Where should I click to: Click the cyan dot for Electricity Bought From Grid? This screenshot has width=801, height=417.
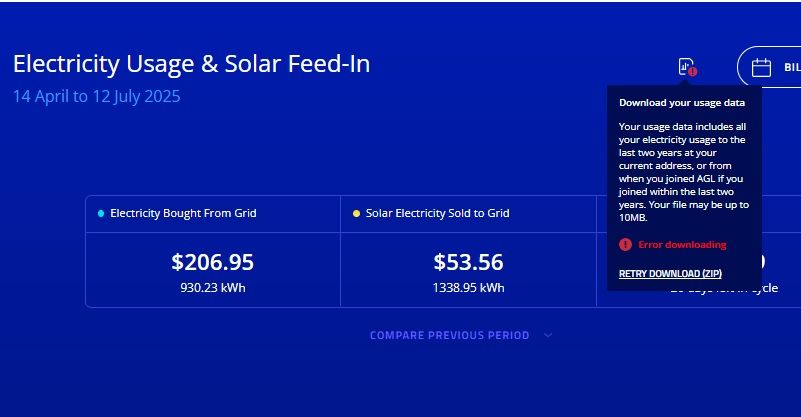[x=101, y=213]
